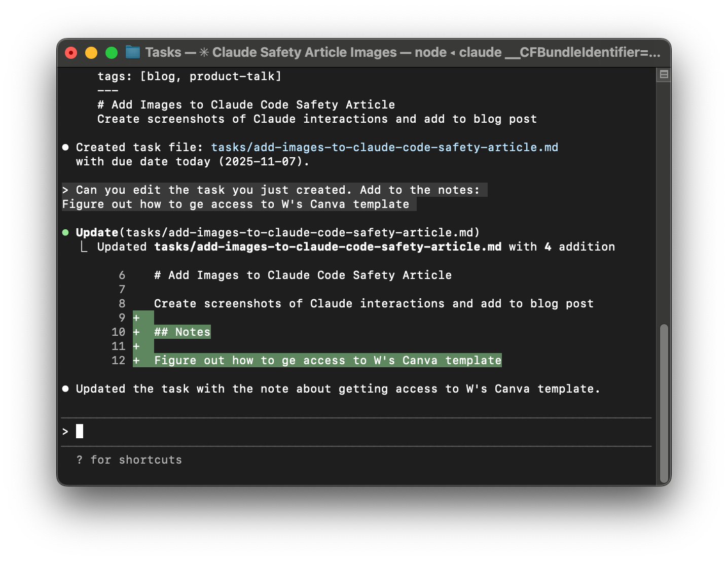Click the split pane icon top-right
Image resolution: width=728 pixels, height=561 pixels.
point(663,75)
